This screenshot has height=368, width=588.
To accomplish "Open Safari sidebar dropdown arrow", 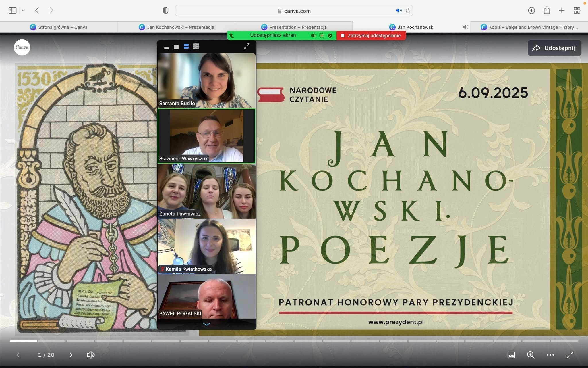I will coord(23,11).
